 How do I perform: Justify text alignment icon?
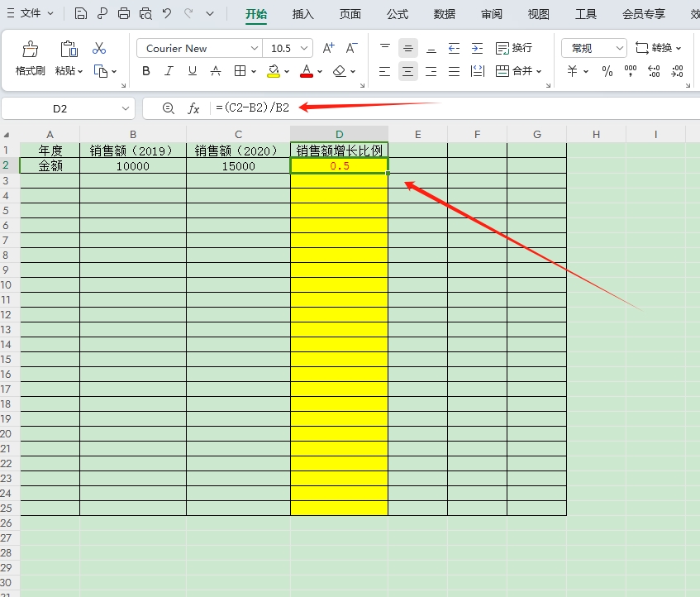point(454,71)
